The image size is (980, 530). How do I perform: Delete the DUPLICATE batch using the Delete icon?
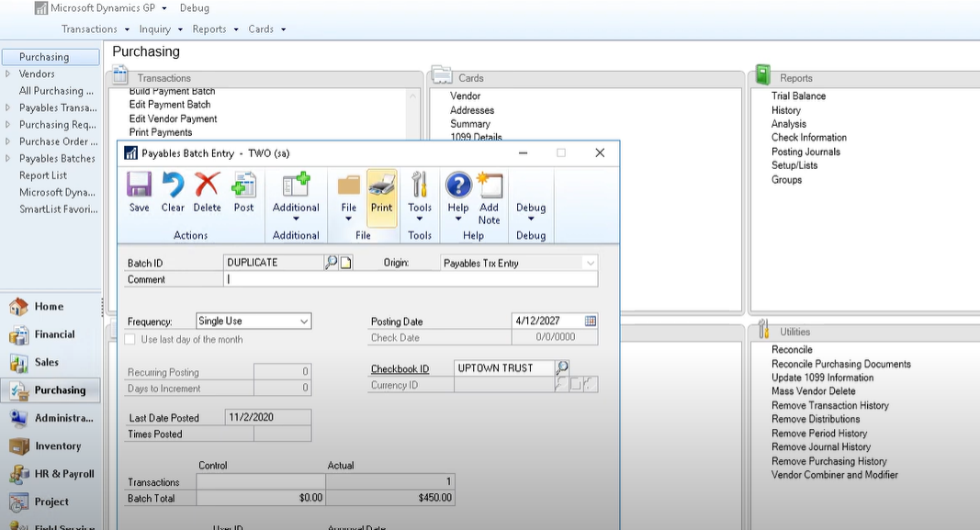click(207, 195)
